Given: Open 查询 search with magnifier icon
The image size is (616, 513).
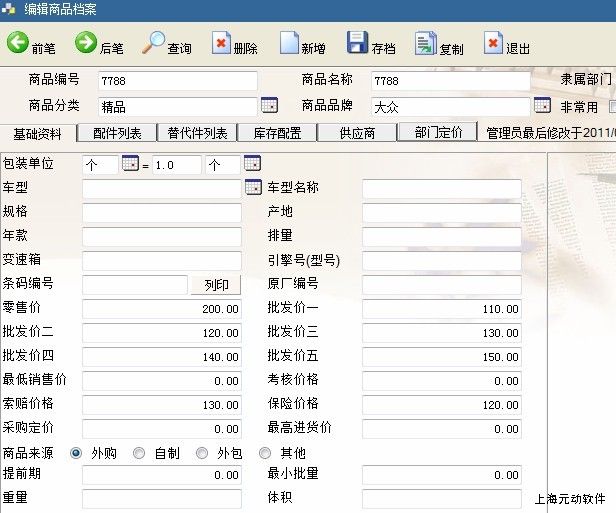Looking at the screenshot, I should tap(153, 43).
